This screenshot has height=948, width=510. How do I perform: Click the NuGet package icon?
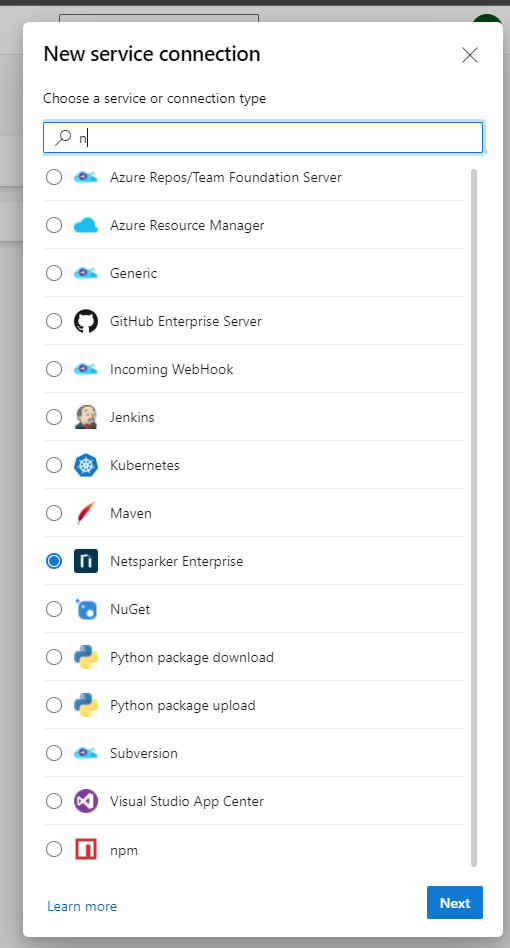coord(86,609)
